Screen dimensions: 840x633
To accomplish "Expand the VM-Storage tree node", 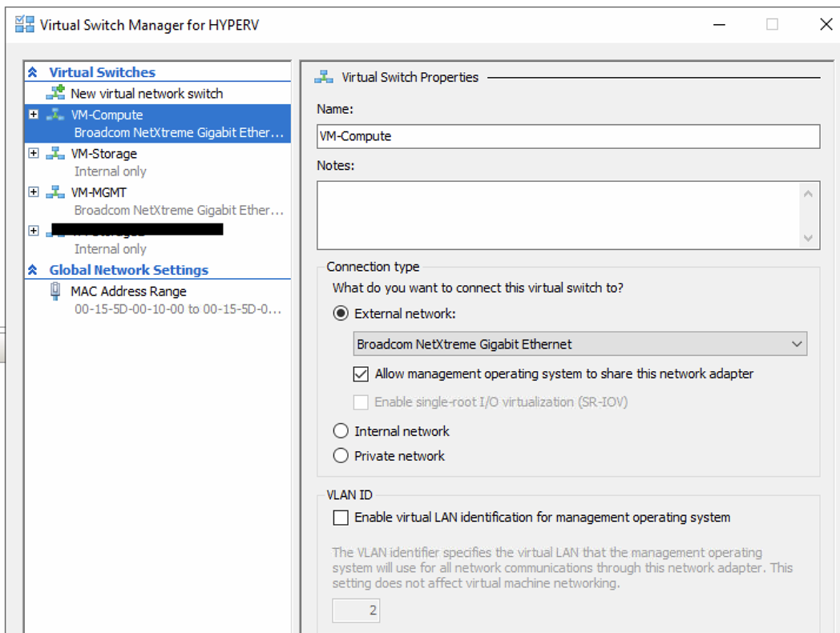I will 34,153.
